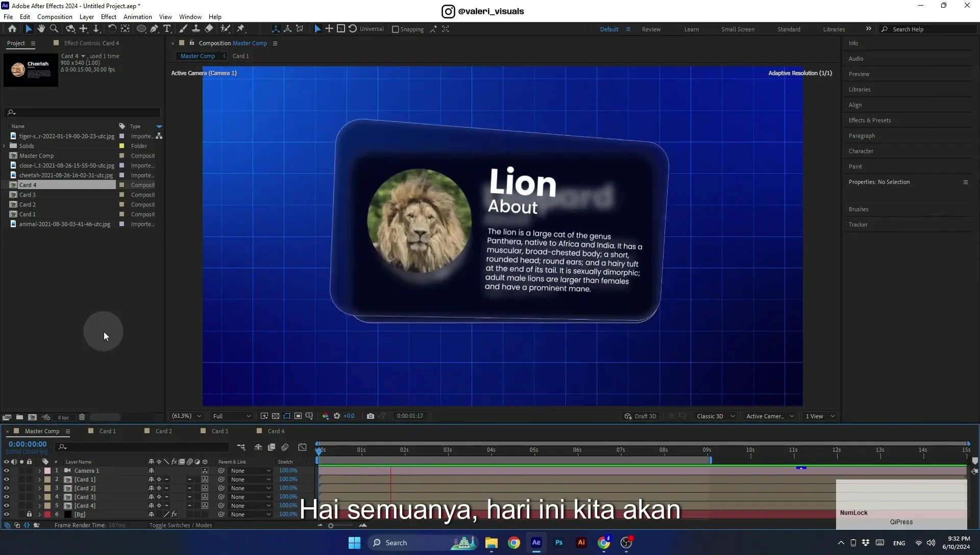Click the viewer snapshot camera icon
The image size is (980, 555).
[x=371, y=416]
